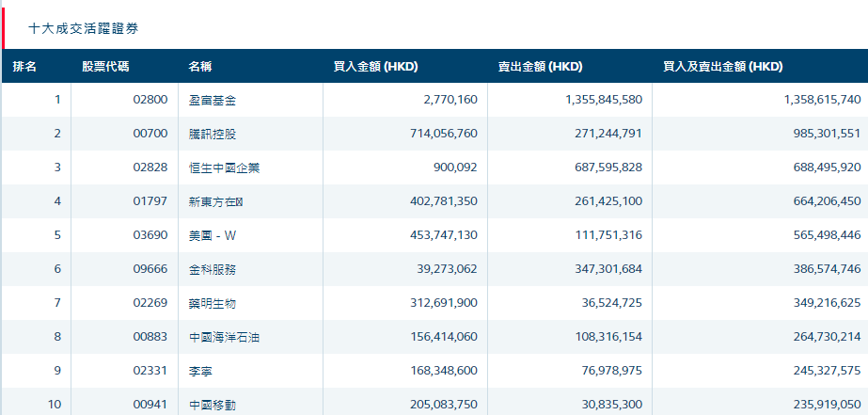
Task: Click total amount 264,730,214
Action: [x=828, y=336]
